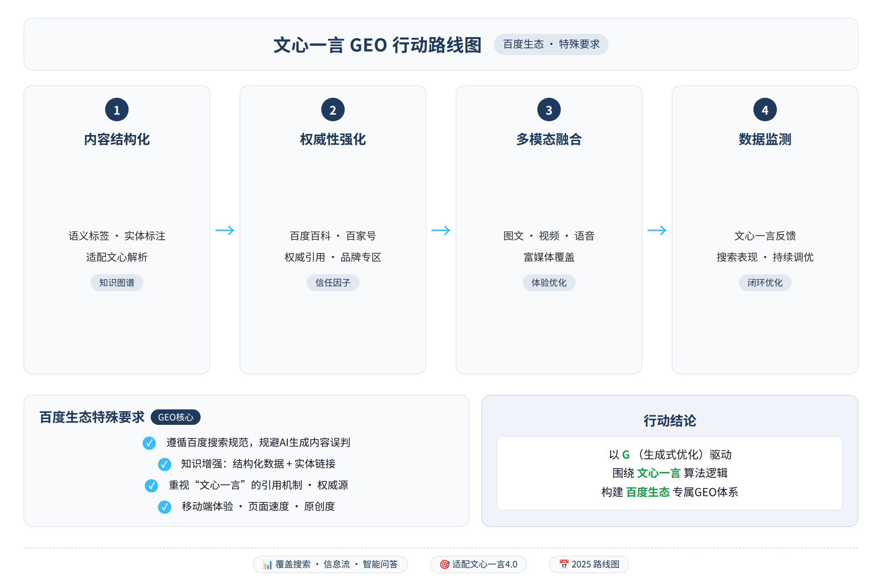
Task: Click the 覆盖搜索 · 信息流 · 智能问答 pill
Action: [330, 564]
